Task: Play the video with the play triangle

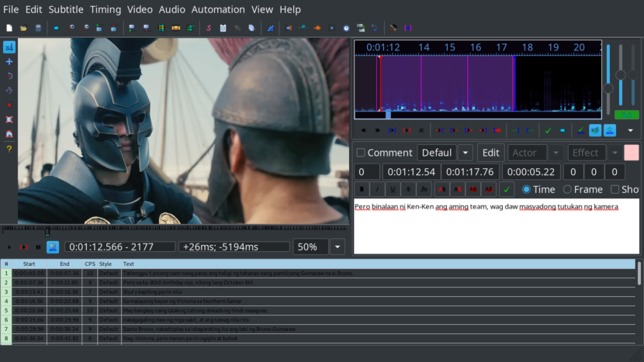Action: (9, 247)
